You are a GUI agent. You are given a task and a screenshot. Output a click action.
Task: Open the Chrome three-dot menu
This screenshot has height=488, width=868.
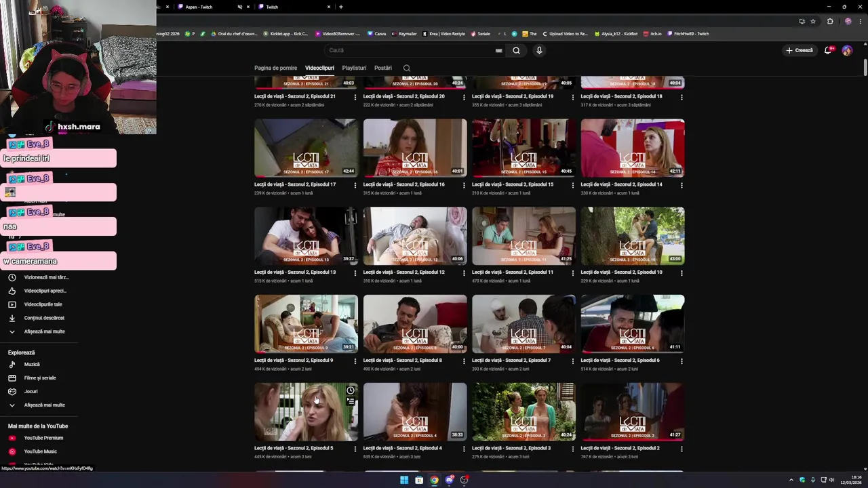coord(861,21)
